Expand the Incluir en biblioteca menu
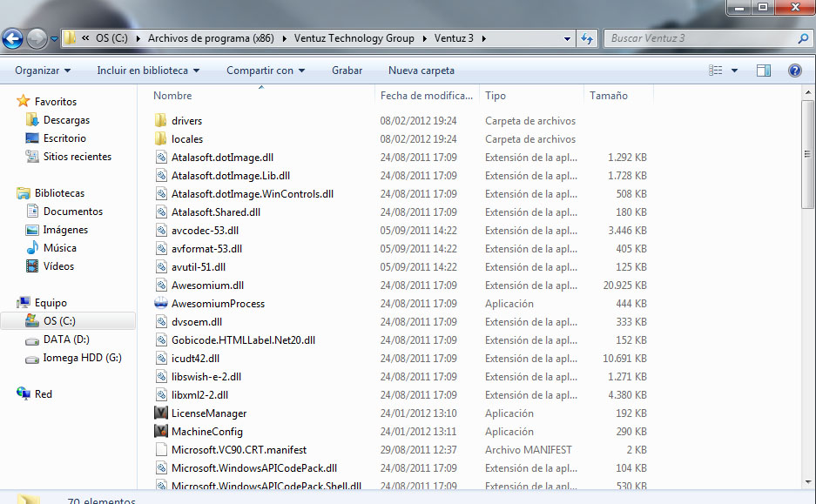Viewport: 816px width, 504px height. pyautogui.click(x=148, y=71)
